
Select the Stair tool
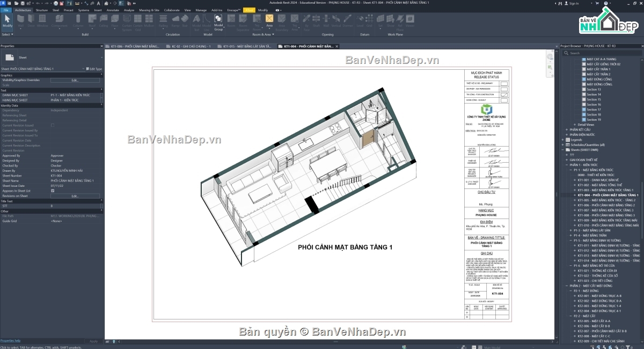pos(185,21)
